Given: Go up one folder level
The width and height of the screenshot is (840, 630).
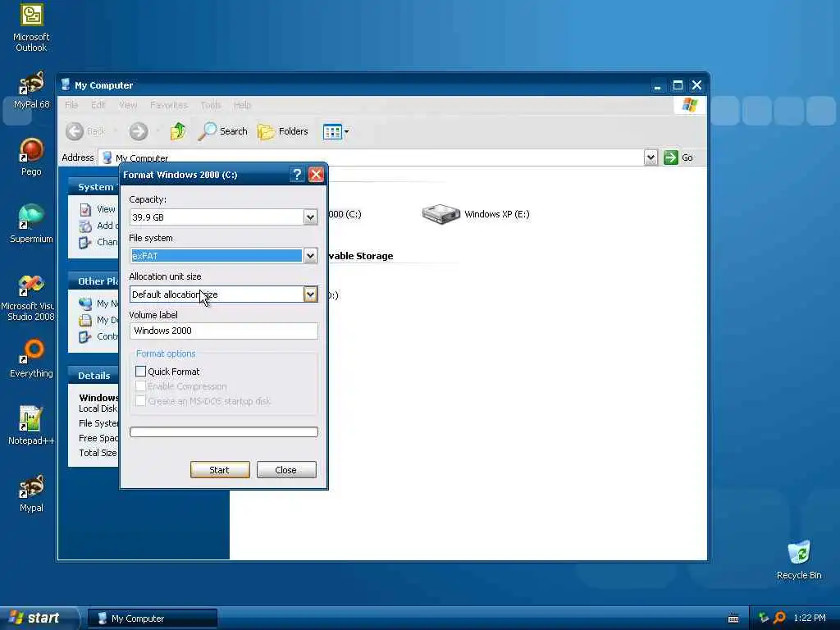Looking at the screenshot, I should pyautogui.click(x=178, y=131).
